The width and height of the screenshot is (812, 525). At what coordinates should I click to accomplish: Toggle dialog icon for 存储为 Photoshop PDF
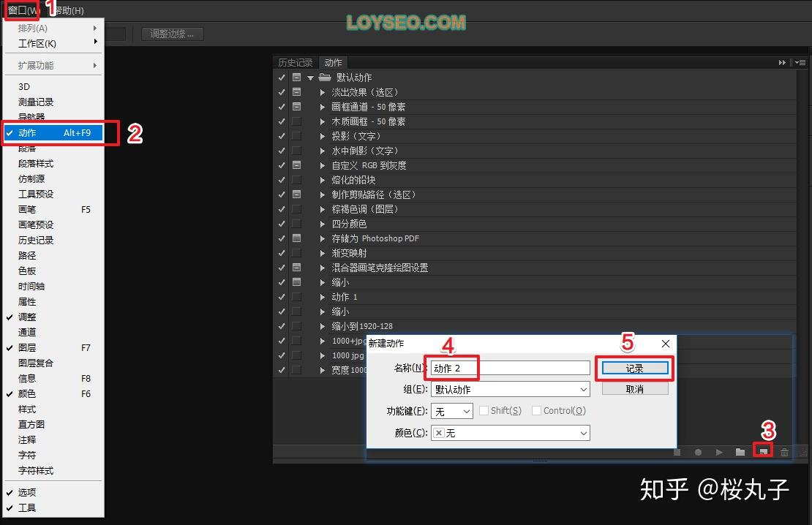[x=297, y=238]
